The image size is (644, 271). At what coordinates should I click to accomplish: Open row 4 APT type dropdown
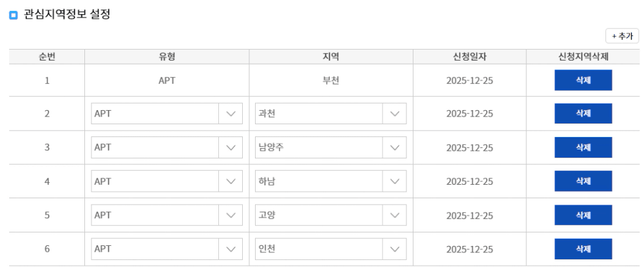tap(166, 182)
